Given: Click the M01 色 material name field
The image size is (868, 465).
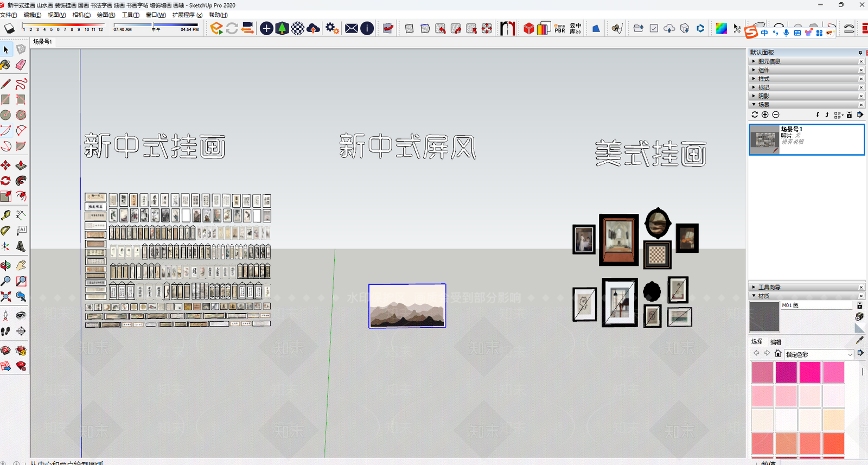Looking at the screenshot, I should (x=816, y=305).
